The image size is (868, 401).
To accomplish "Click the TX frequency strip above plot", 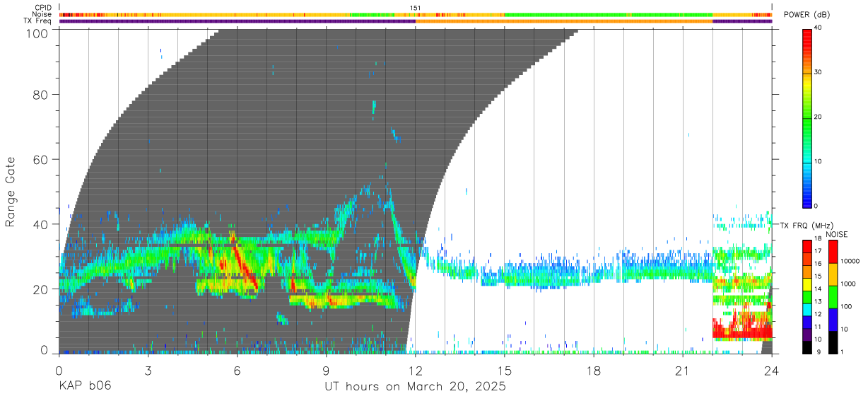I will pyautogui.click(x=416, y=21).
